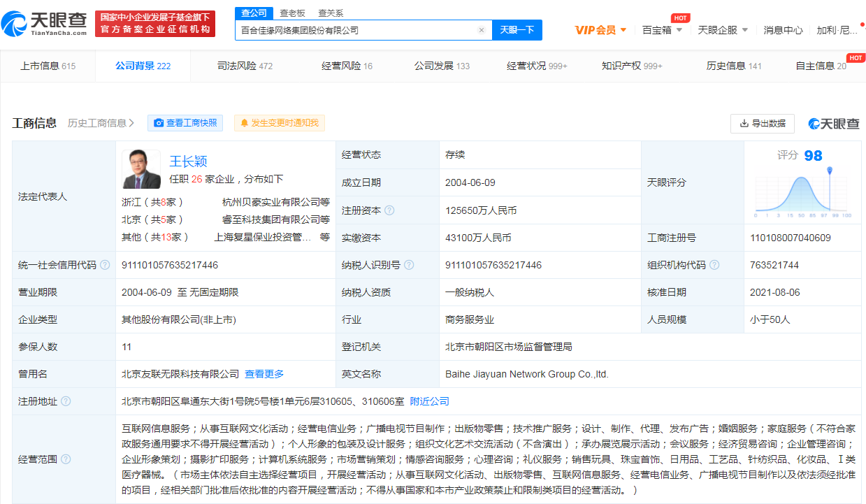The width and height of the screenshot is (866, 504).
Task: Expand the 百宝箱 dropdown menu
Action: [663, 30]
